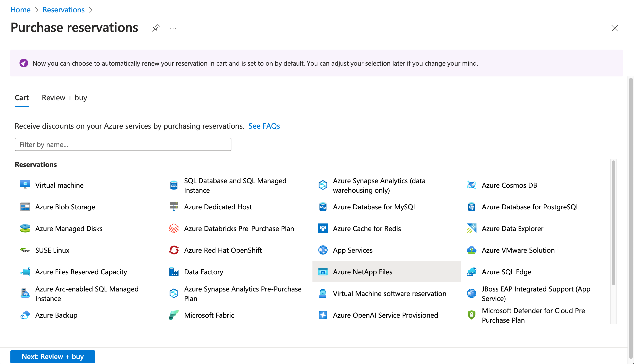Navigate to the Home breadcrumb
The height and width of the screenshot is (364, 634).
coord(20,10)
